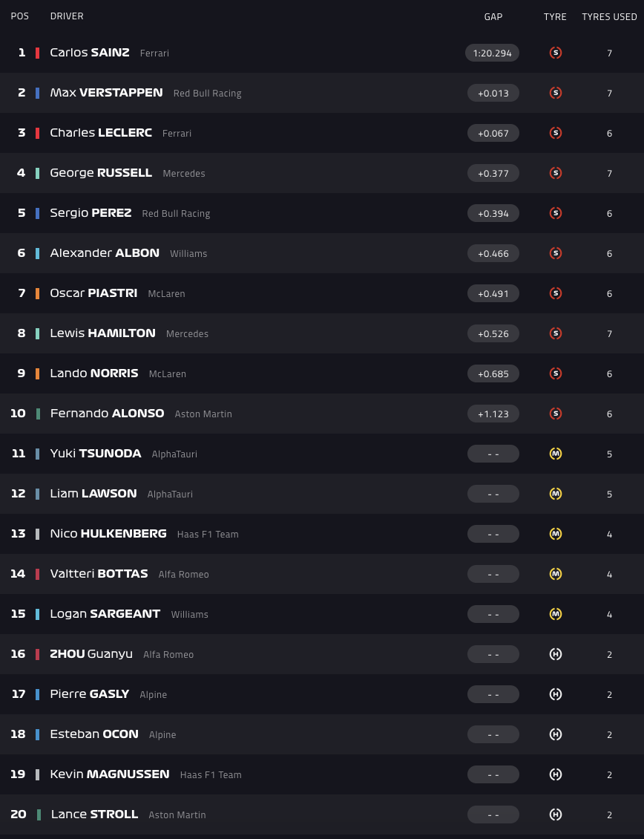
Task: Click the +0.013 gap badge for Verstappen
Action: pyautogui.click(x=493, y=93)
